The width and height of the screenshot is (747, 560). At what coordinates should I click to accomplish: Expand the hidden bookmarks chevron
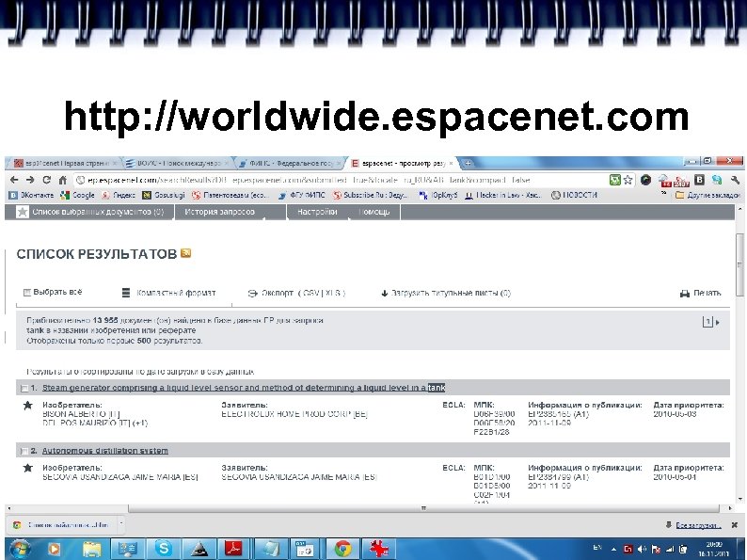663,194
